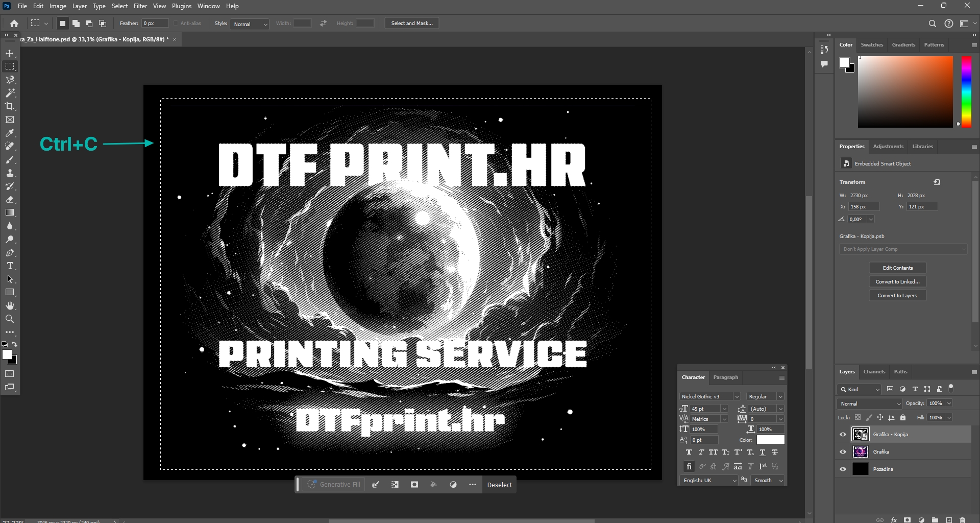Select the Rectangle shape tool

(x=10, y=292)
